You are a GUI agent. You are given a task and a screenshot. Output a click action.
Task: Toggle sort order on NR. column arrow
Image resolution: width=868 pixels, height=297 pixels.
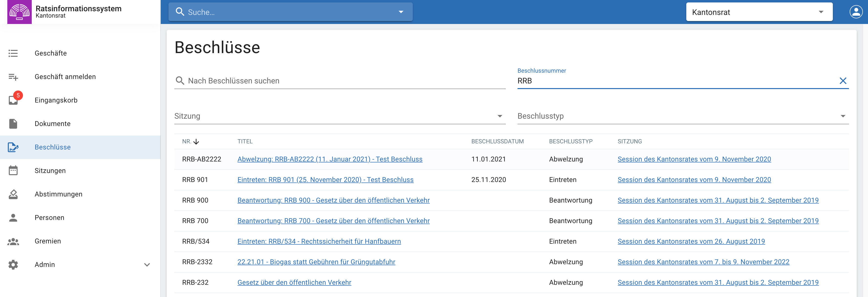pos(196,142)
